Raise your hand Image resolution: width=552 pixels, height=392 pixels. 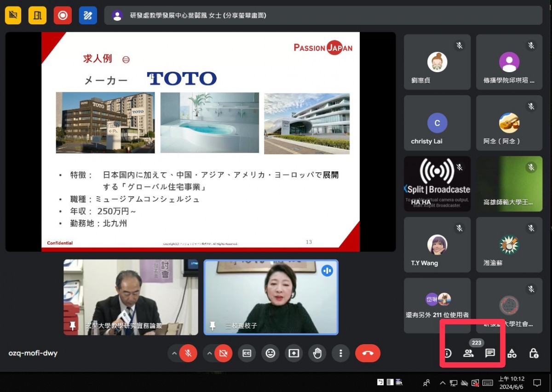pos(317,353)
